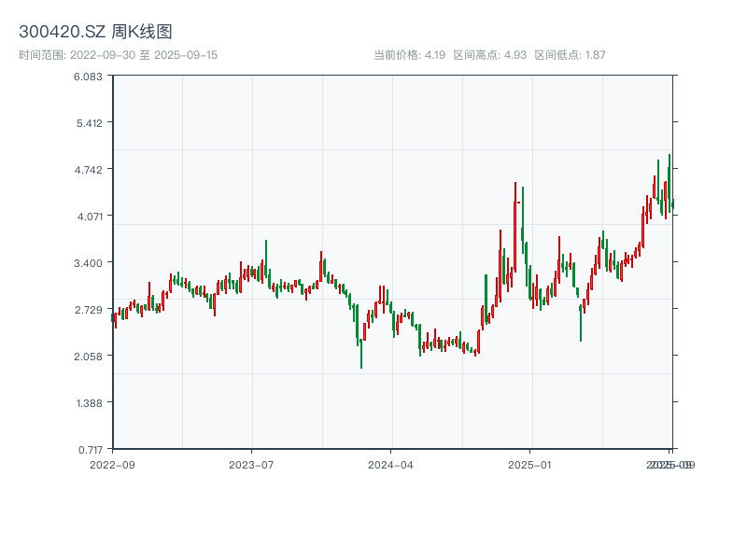The image size is (747, 560).
Task: Click y-axis value 4.071
Action: pos(90,217)
